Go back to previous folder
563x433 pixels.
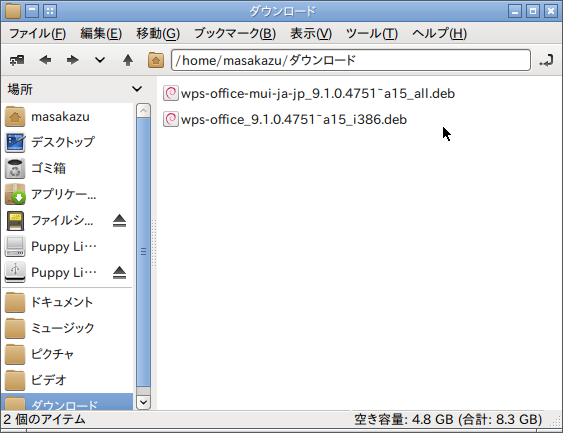coord(45,60)
